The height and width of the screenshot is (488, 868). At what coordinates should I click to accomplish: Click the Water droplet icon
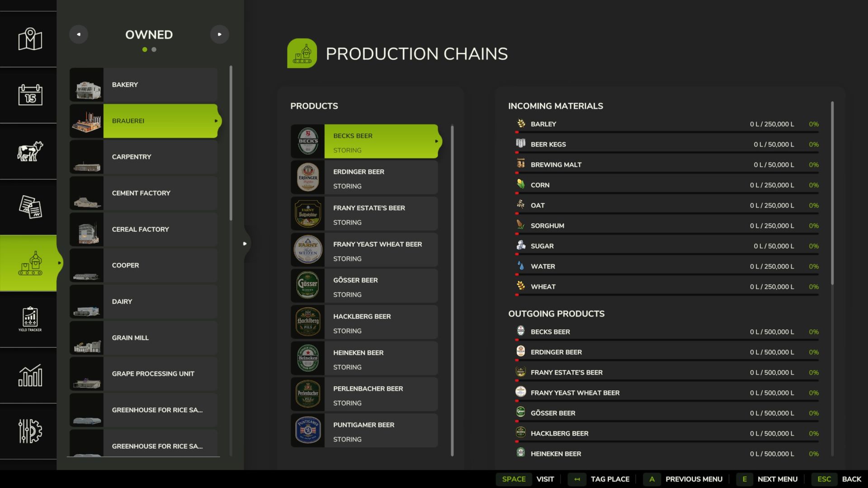[x=521, y=266]
